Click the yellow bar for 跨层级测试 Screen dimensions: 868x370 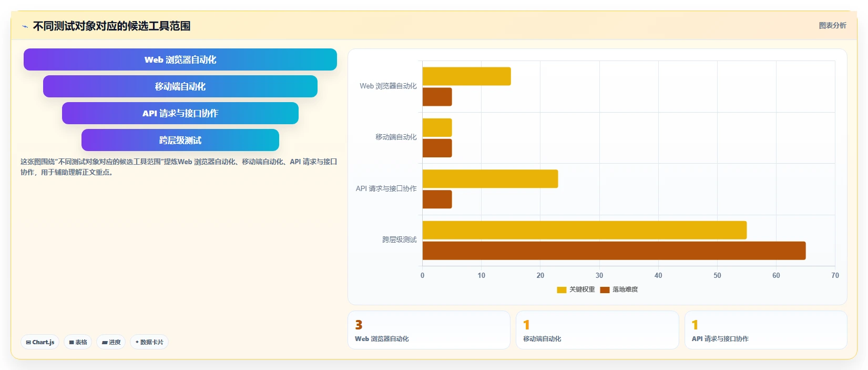(585, 230)
